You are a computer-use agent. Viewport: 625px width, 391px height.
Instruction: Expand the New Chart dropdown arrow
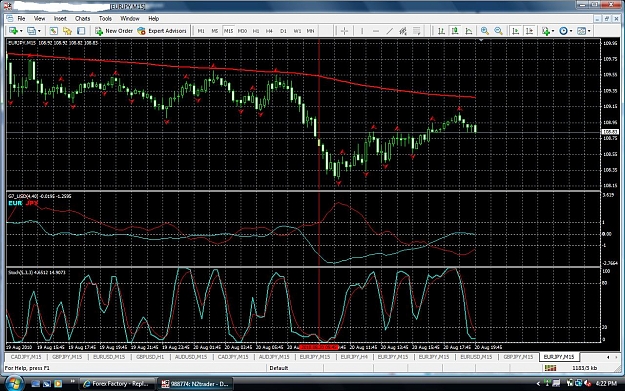coord(21,31)
